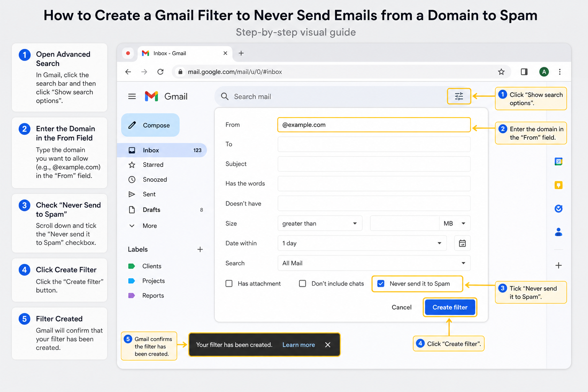Screen dimensions: 588x392
Task: Toggle the browser side panel icon
Action: tap(524, 72)
